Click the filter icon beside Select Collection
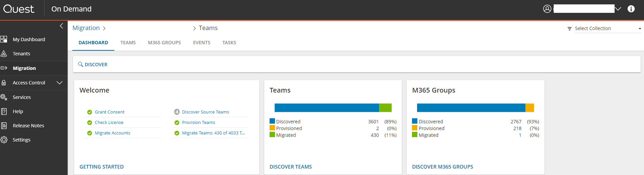The width and height of the screenshot is (644, 175). (569, 29)
